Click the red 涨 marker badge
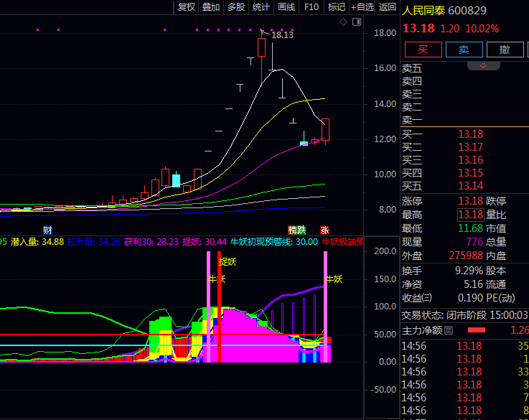The height and width of the screenshot is (420, 529). coord(324,230)
